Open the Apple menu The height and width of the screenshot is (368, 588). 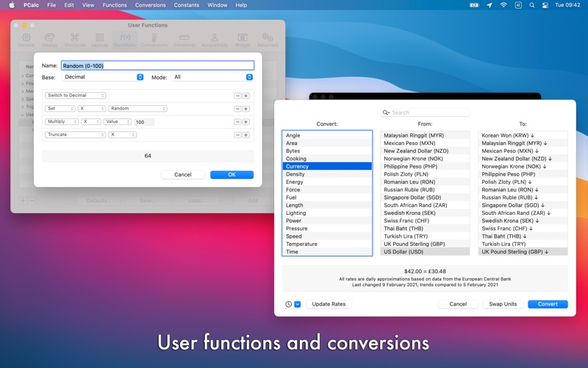point(12,5)
